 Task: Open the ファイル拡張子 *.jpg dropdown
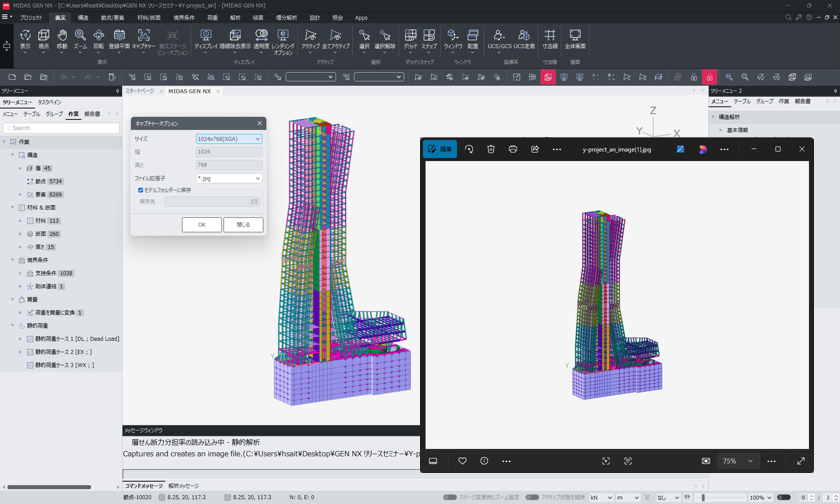click(x=229, y=178)
